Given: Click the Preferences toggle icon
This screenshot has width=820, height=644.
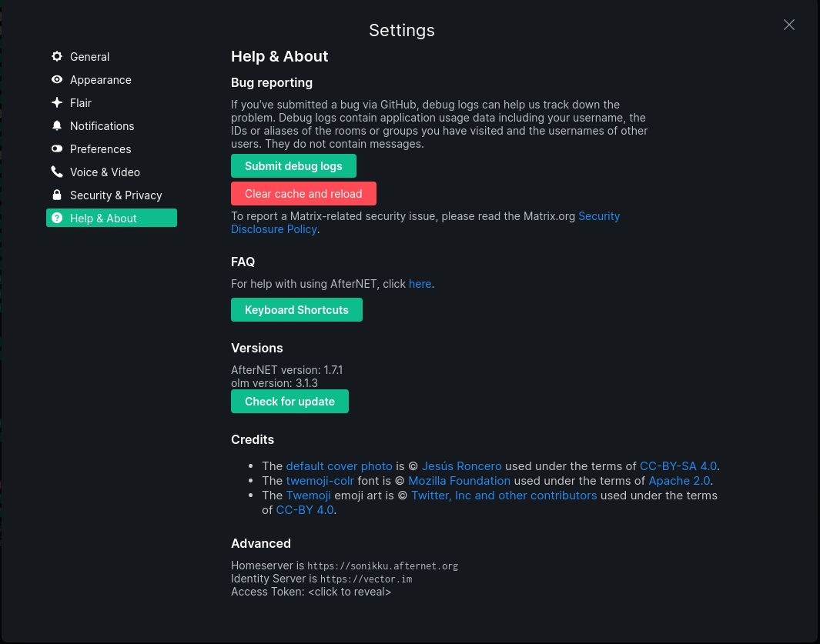Looking at the screenshot, I should pyautogui.click(x=57, y=149).
